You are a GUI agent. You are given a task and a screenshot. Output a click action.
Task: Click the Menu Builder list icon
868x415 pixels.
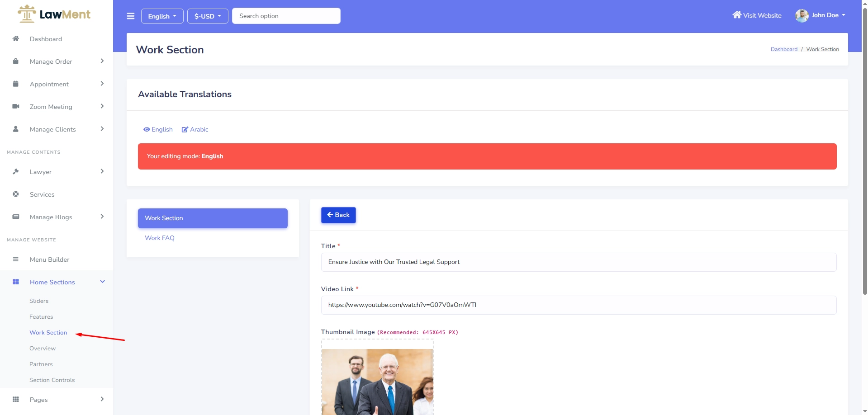tap(16, 259)
